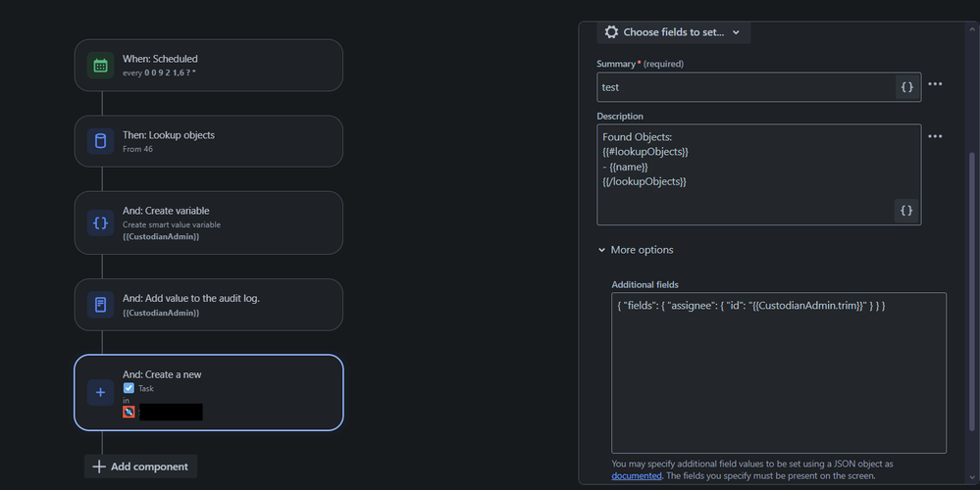Click '{{CustodianAdmin}}' under Create variable step
This screenshot has width=980, height=490.
click(x=161, y=236)
